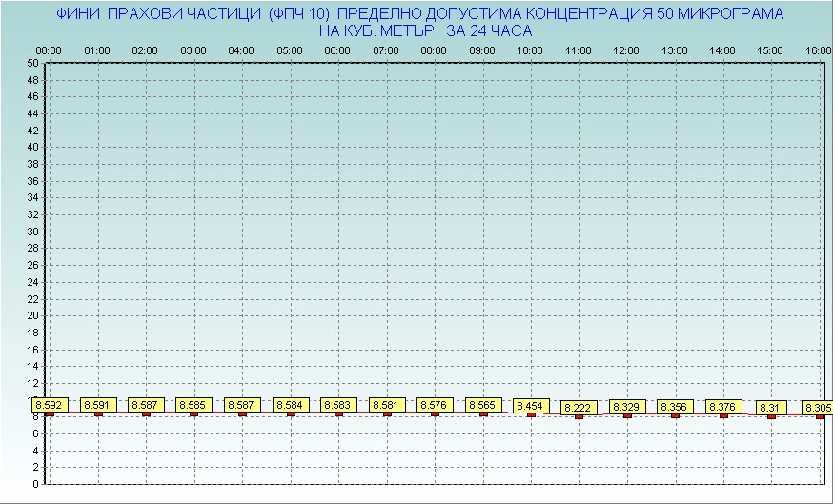
Task: Select the 06:00 time axis label
Action: [x=337, y=50]
